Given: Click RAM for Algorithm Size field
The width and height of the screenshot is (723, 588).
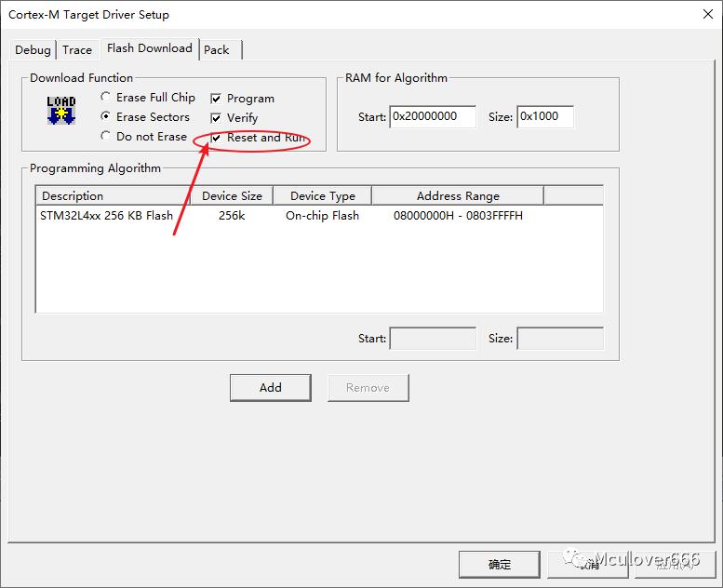Looking at the screenshot, I should [545, 116].
